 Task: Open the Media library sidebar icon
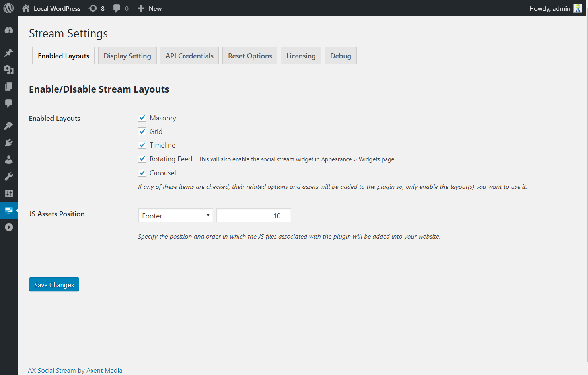tap(9, 70)
